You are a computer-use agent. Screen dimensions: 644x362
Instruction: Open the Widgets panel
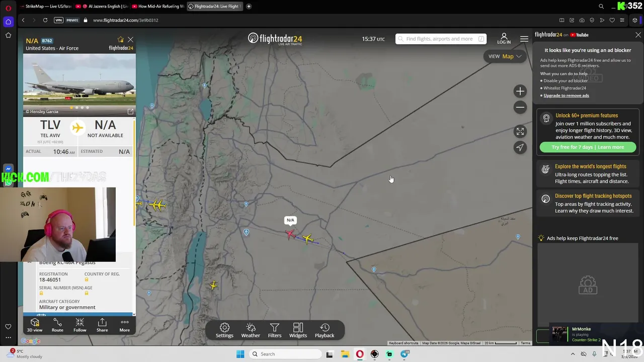298,330
